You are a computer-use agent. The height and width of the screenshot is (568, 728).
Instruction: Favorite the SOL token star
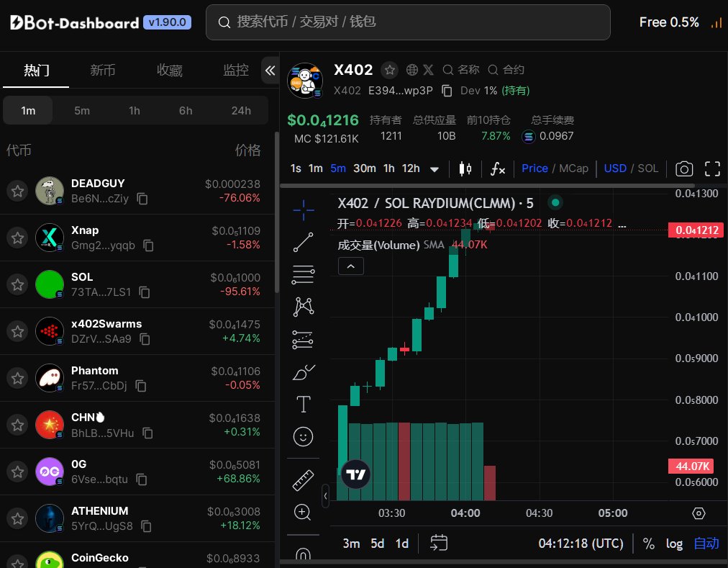pyautogui.click(x=18, y=284)
